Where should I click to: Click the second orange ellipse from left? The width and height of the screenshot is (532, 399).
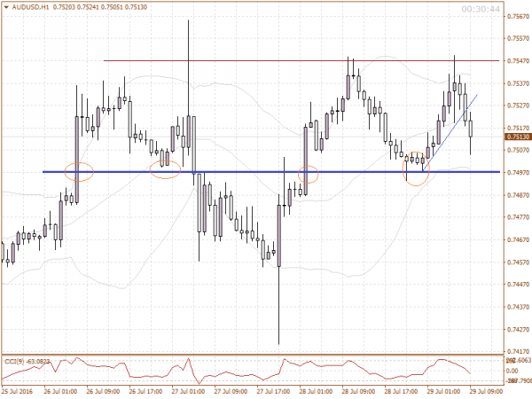(x=165, y=164)
